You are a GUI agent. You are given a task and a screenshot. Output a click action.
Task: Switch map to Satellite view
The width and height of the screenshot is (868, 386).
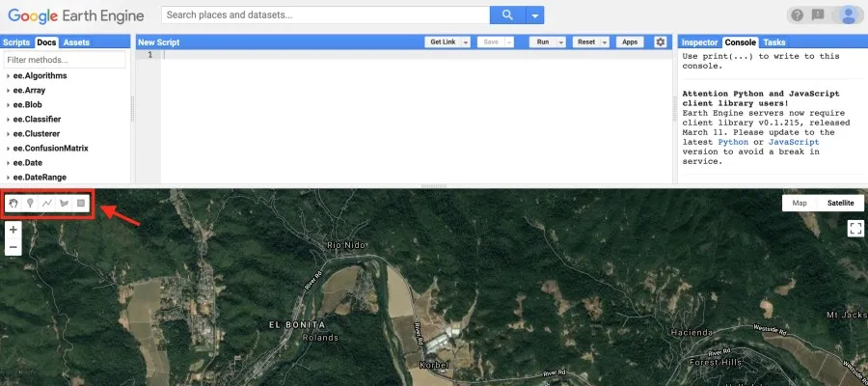[840, 203]
